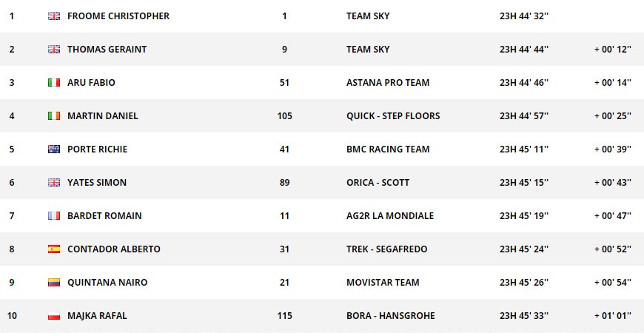The height and width of the screenshot is (333, 644).
Task: Click the French flag beside Bardet Romain
Action: coord(53,216)
